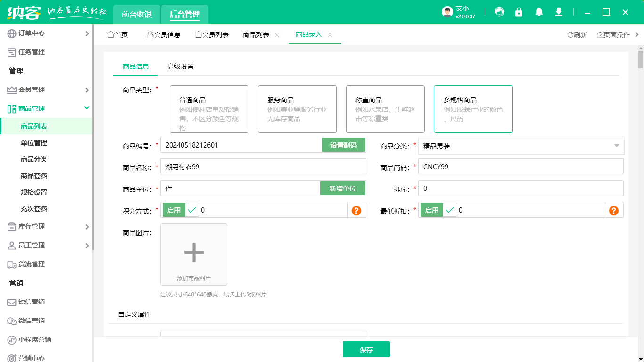Viewport: 644px width, 362px height.
Task: Click the plus icon to add product image
Action: tap(194, 252)
